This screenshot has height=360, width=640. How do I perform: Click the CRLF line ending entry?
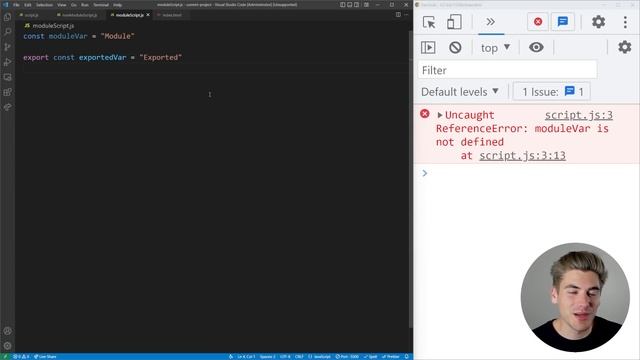[x=299, y=357]
